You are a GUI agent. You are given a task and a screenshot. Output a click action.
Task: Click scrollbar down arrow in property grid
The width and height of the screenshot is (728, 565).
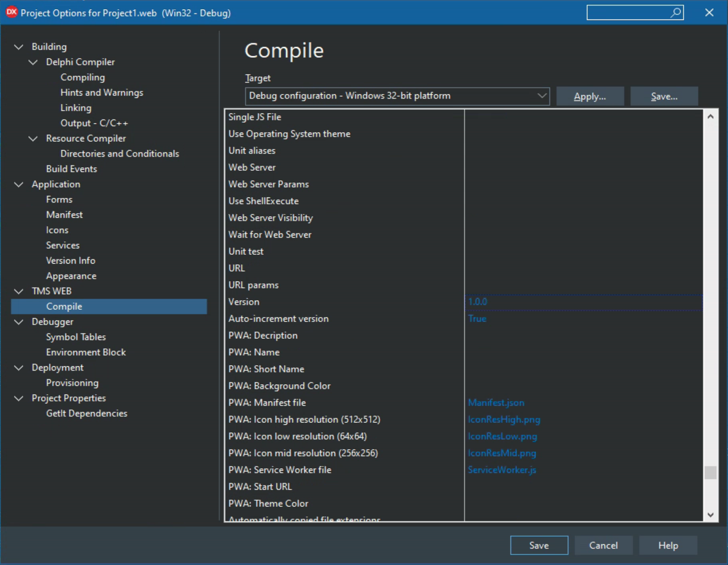[x=710, y=515]
